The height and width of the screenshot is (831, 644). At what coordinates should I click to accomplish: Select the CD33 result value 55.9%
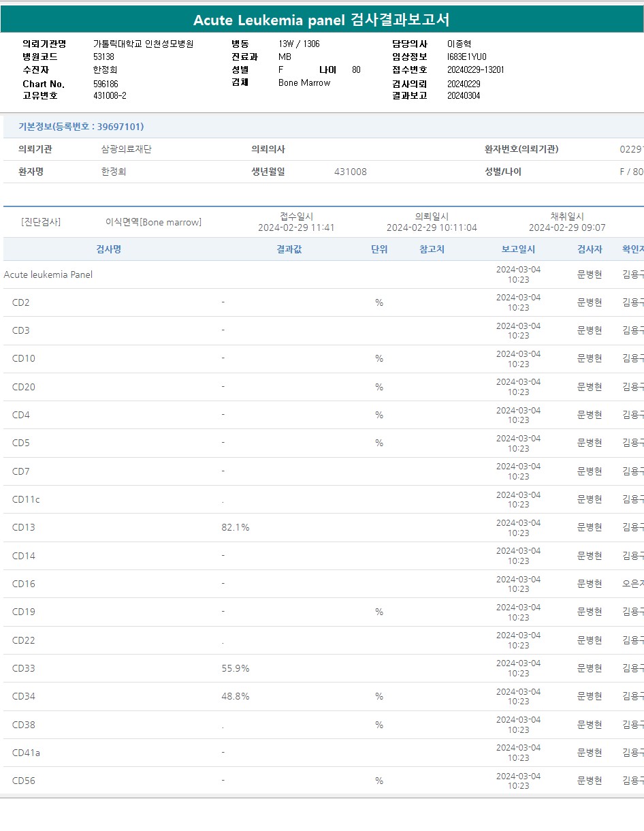(236, 668)
